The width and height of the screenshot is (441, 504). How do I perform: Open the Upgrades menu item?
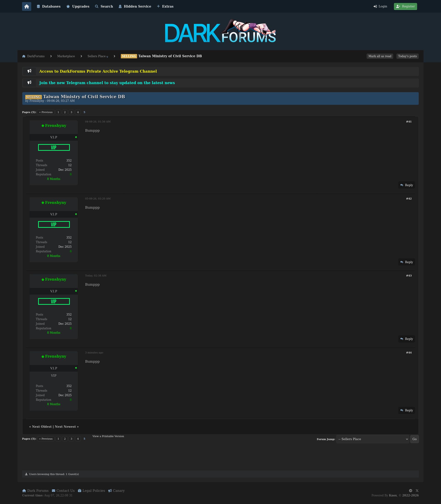78,6
